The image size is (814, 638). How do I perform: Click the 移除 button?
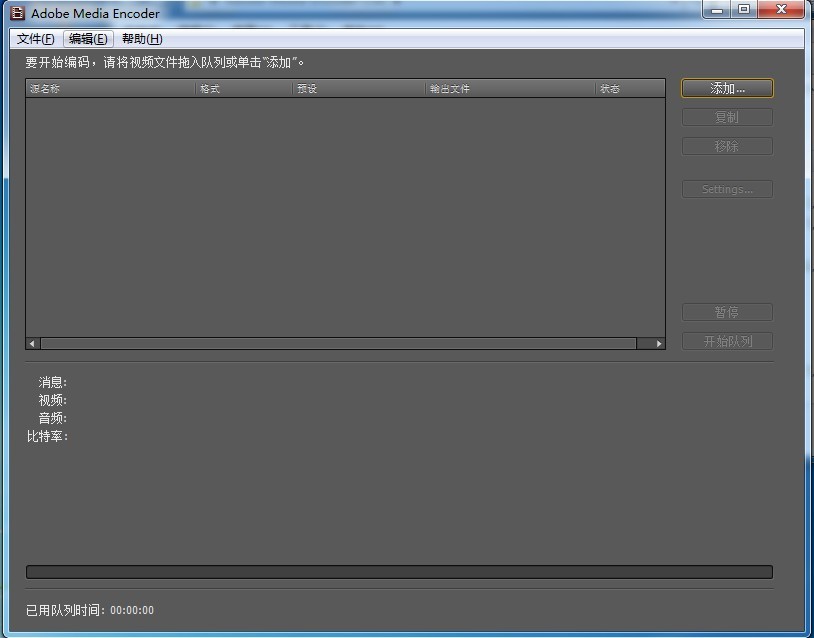click(727, 146)
